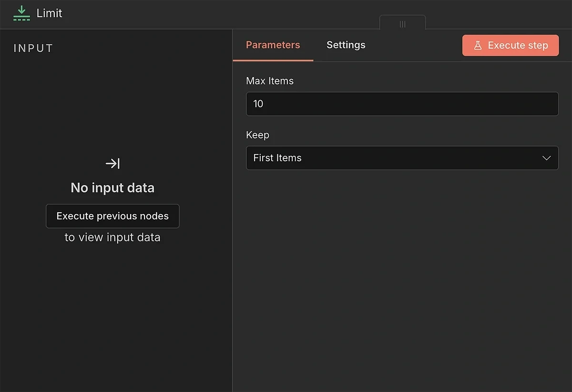Click the Max Items label
This screenshot has height=392, width=572.
(x=270, y=81)
